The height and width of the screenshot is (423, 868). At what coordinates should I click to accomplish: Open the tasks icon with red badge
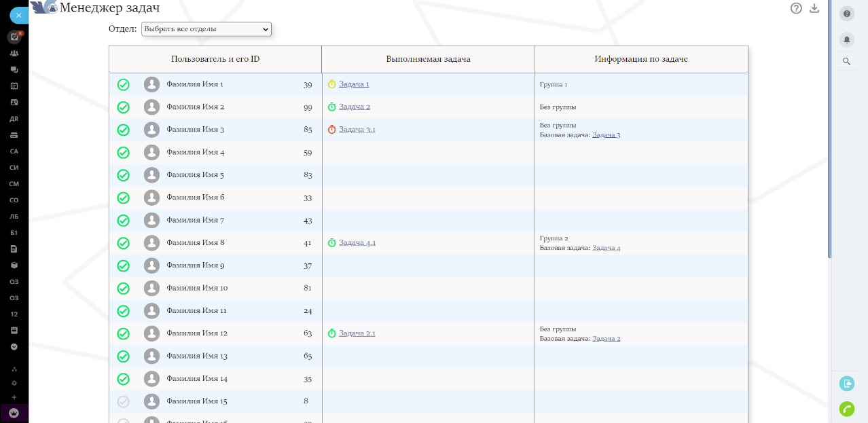[x=14, y=37]
